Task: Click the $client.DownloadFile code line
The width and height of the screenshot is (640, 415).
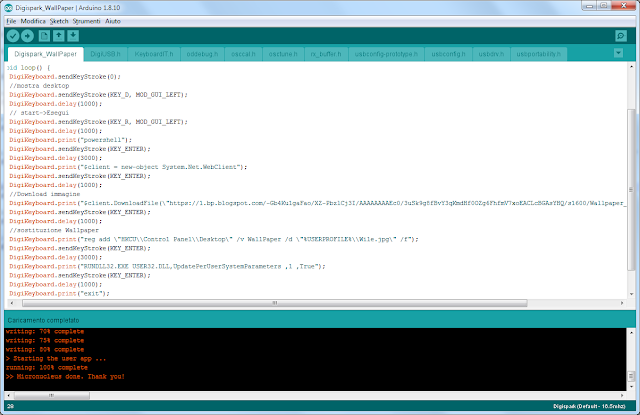Action: [318, 203]
